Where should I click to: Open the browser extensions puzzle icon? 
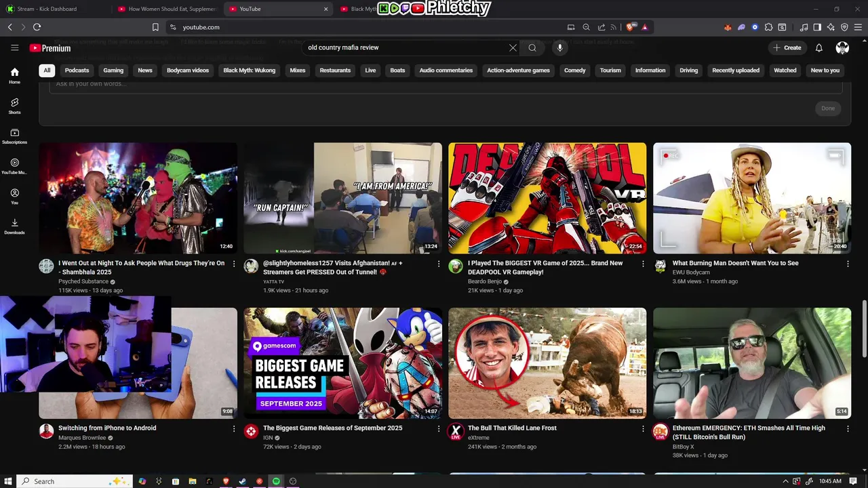[768, 27]
